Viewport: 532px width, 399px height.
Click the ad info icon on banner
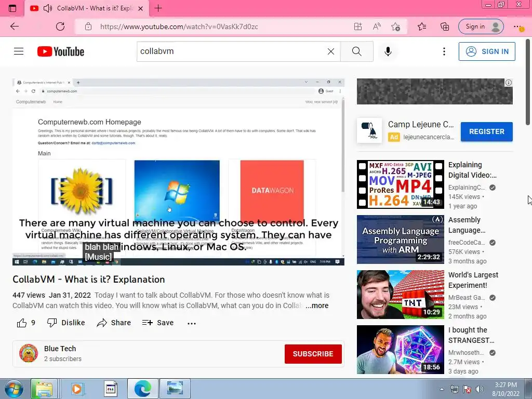click(x=508, y=83)
